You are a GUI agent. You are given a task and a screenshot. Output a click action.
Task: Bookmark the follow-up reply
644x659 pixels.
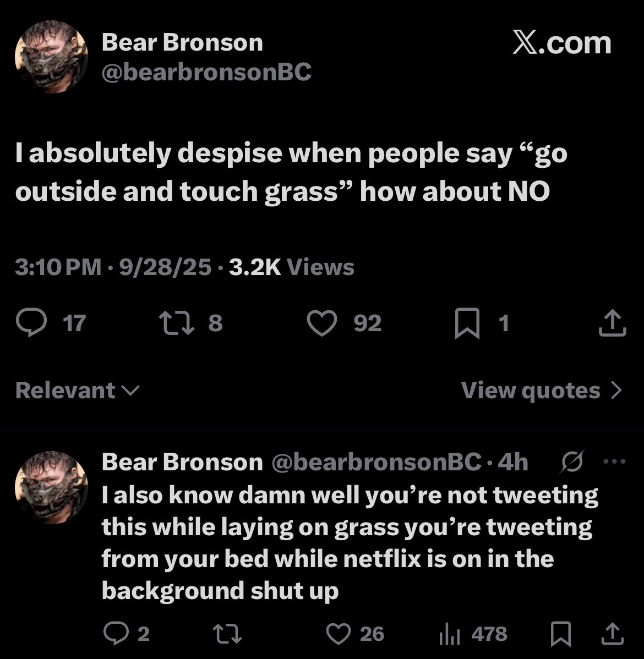tap(560, 635)
